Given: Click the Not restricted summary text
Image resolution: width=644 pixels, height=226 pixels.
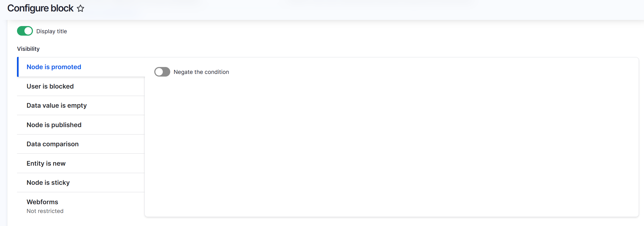Looking at the screenshot, I should tap(45, 211).
